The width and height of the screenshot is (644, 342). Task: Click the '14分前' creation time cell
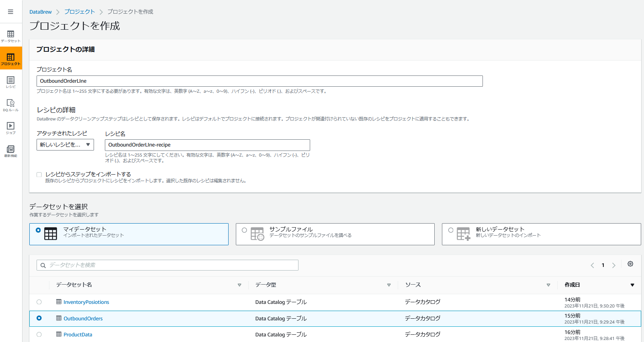coord(572,300)
